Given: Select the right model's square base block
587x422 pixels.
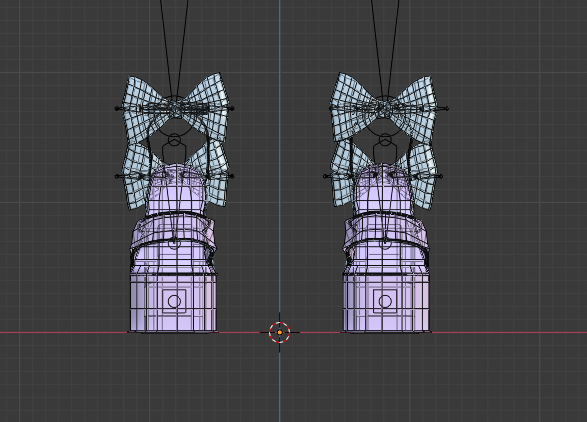Looking at the screenshot, I should pyautogui.click(x=385, y=302).
